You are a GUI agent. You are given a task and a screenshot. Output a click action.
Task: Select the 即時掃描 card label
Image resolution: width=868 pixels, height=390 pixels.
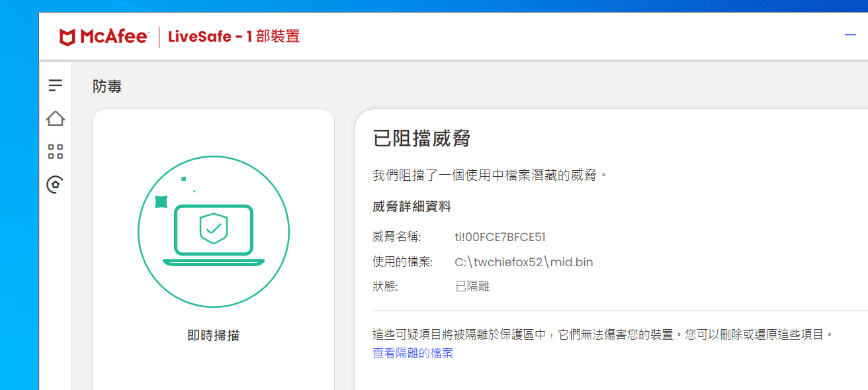(x=213, y=336)
